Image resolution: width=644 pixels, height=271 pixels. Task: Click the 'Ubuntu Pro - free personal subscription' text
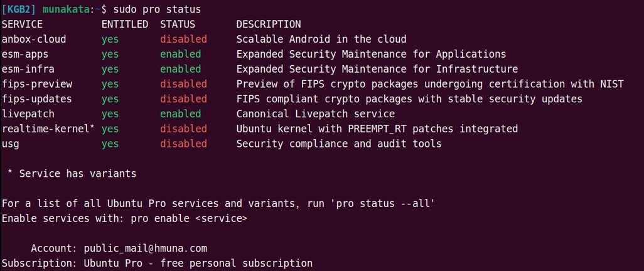tap(198, 263)
